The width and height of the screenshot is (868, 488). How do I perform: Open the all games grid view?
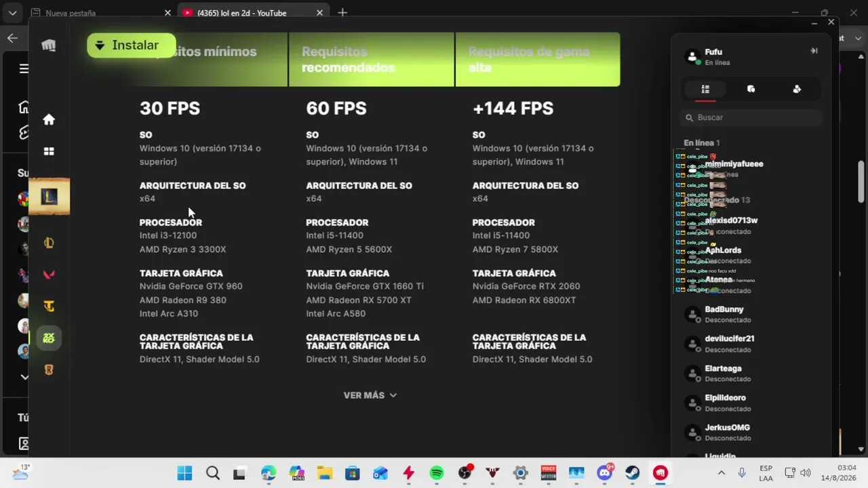pos(49,152)
